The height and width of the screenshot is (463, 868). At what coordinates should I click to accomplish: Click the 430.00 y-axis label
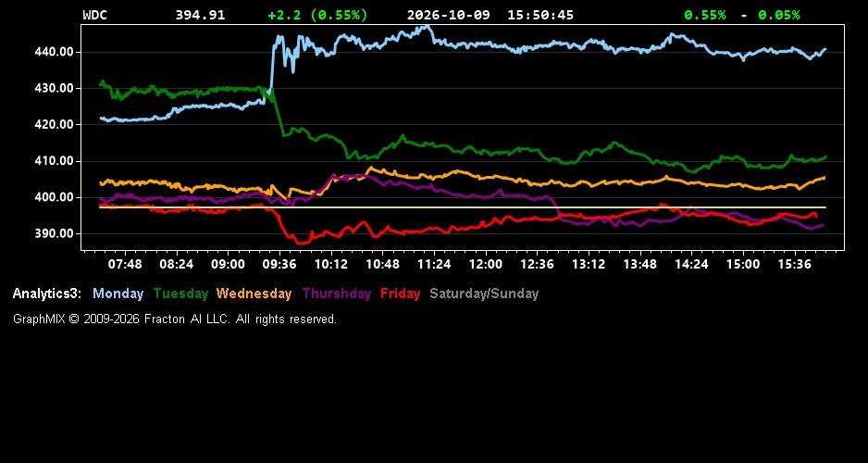click(x=55, y=89)
